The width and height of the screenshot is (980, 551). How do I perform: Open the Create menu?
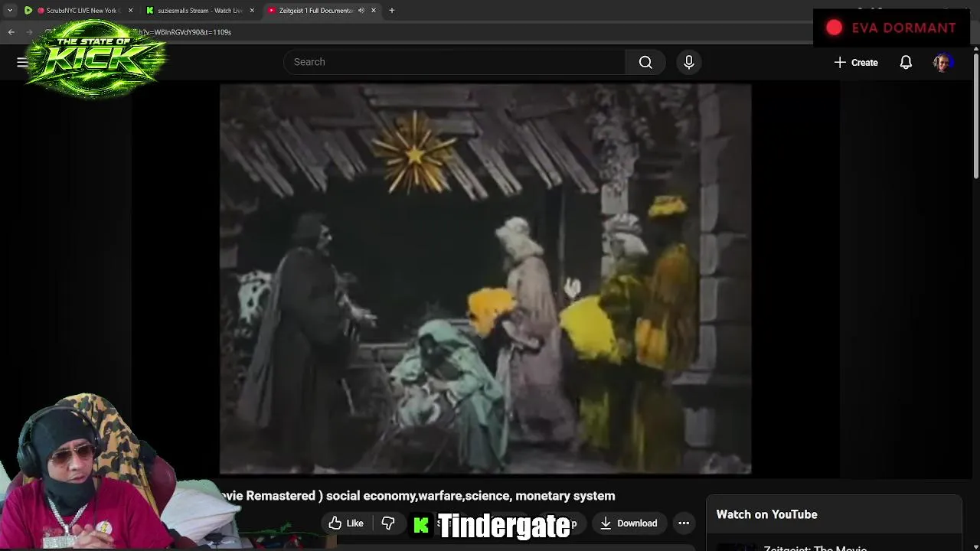point(856,63)
